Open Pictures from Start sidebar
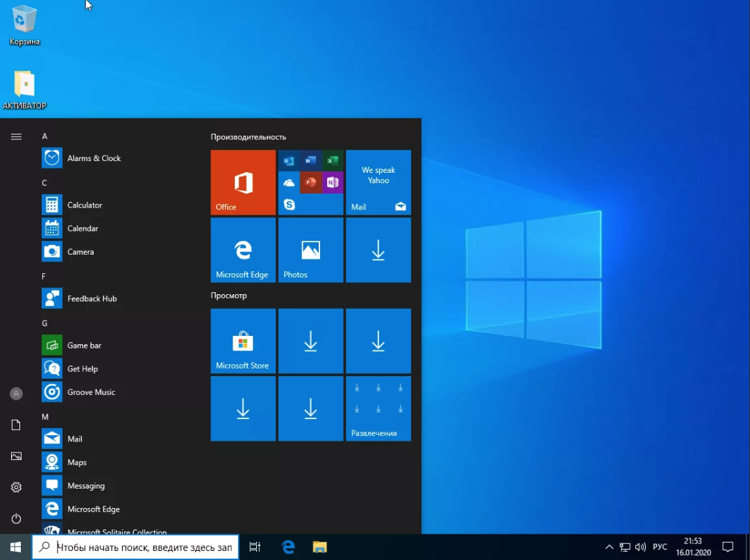The height and width of the screenshot is (560, 750). point(16,456)
